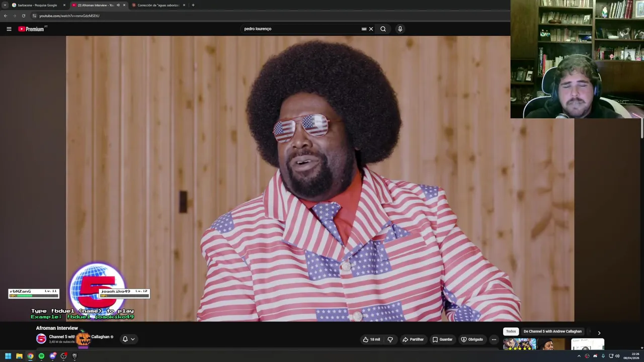644x362 pixels.
Task: Click the system tray microphone icon
Action: tap(603, 356)
